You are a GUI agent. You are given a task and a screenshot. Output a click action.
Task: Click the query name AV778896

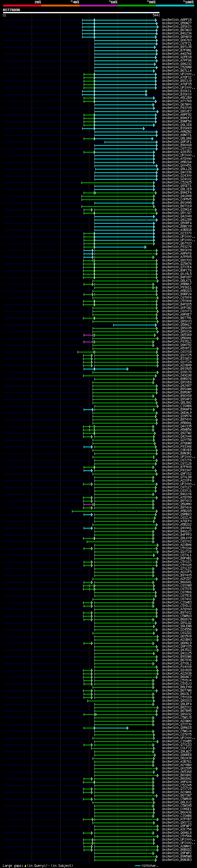tap(11, 10)
